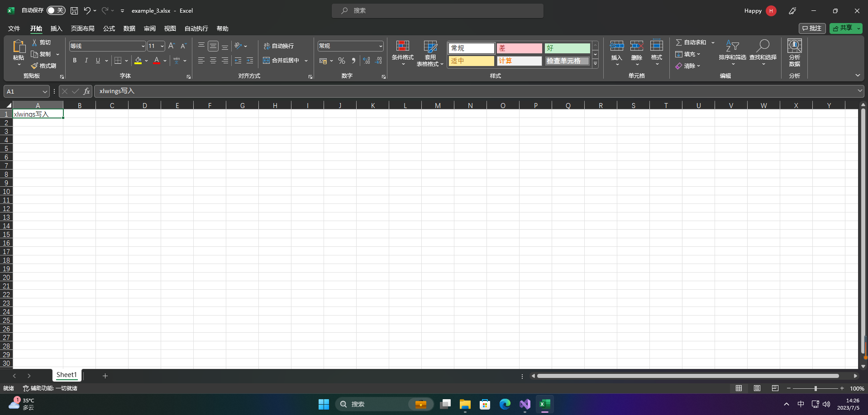Toggle bold formatting B

[75, 60]
